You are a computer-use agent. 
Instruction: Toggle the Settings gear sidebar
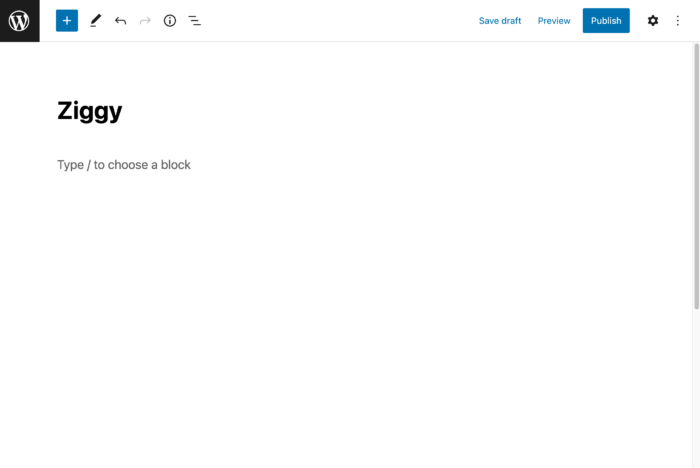pyautogui.click(x=653, y=21)
